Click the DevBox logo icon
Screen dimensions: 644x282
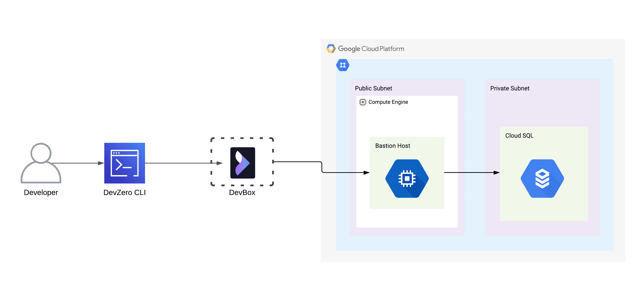[x=242, y=163]
